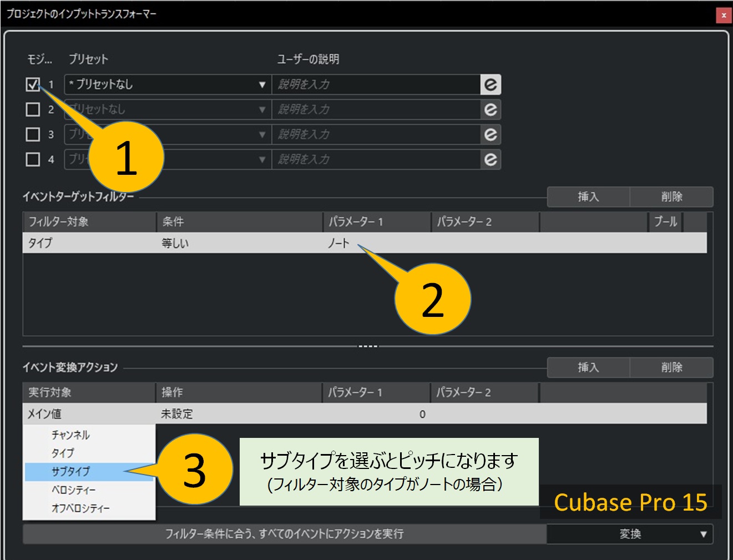This screenshot has width=733, height=560.
Task: Select サブタイプ from the popup menu
Action: point(71,472)
